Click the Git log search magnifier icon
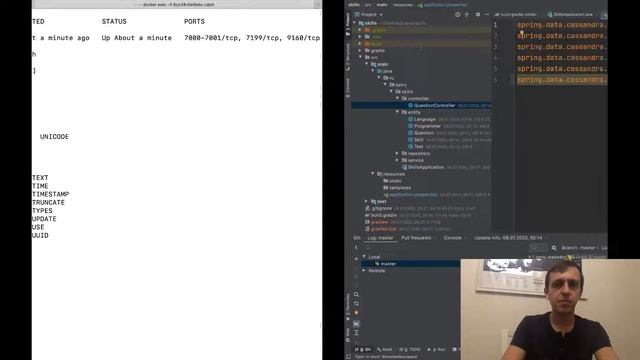The height and width of the screenshot is (360, 640). (356, 294)
